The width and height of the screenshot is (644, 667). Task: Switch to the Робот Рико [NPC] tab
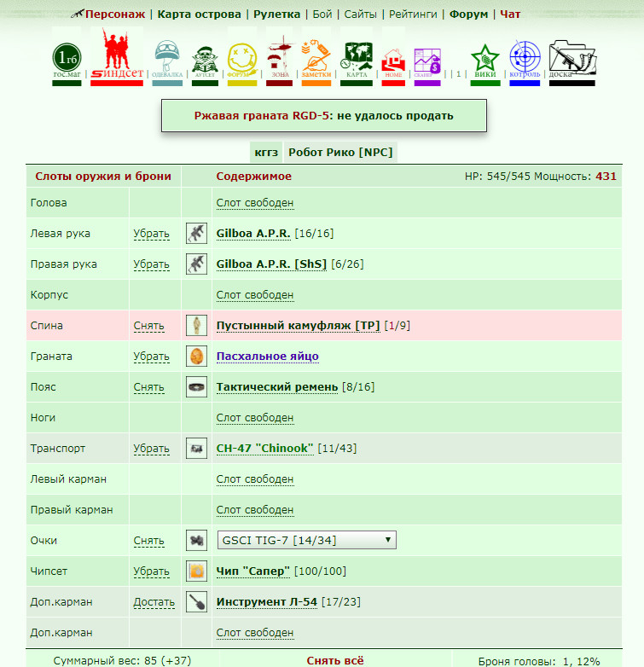(x=340, y=153)
